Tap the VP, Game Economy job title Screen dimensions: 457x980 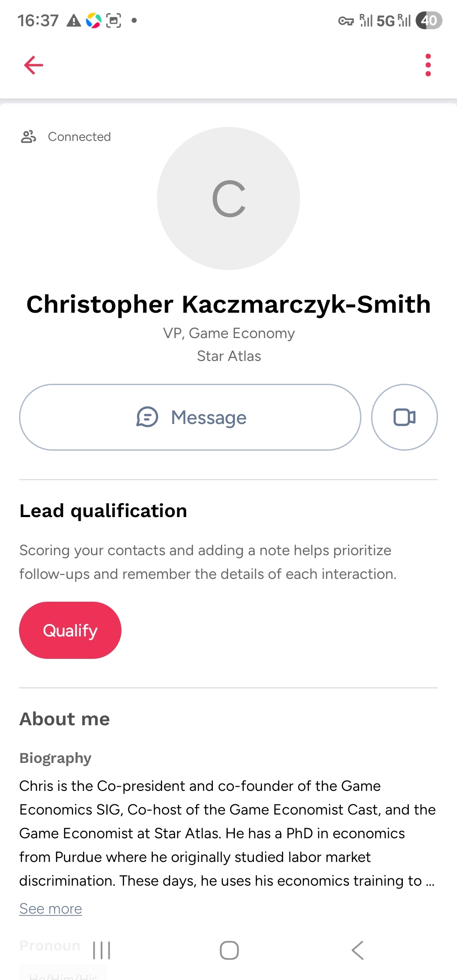[229, 333]
